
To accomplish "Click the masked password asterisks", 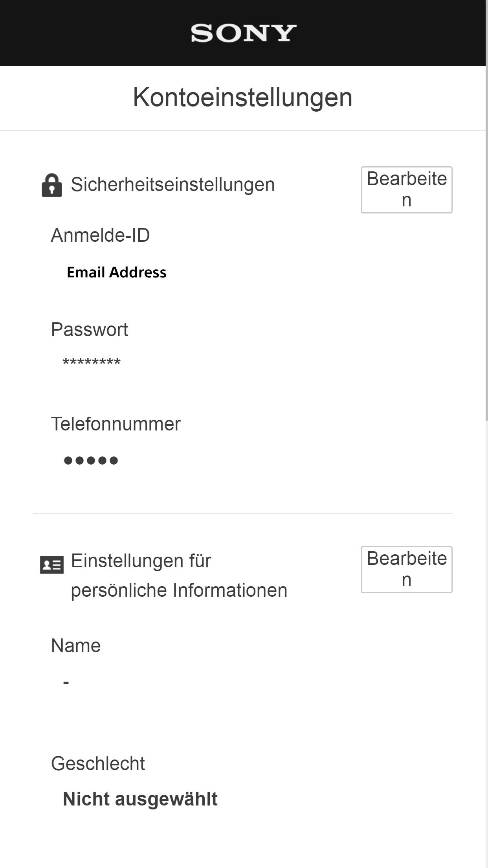I will (x=92, y=362).
